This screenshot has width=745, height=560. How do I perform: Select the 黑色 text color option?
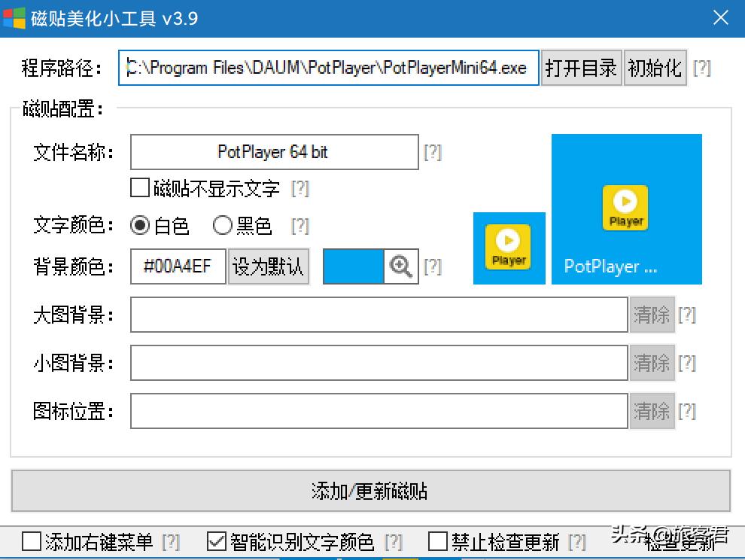click(x=223, y=225)
